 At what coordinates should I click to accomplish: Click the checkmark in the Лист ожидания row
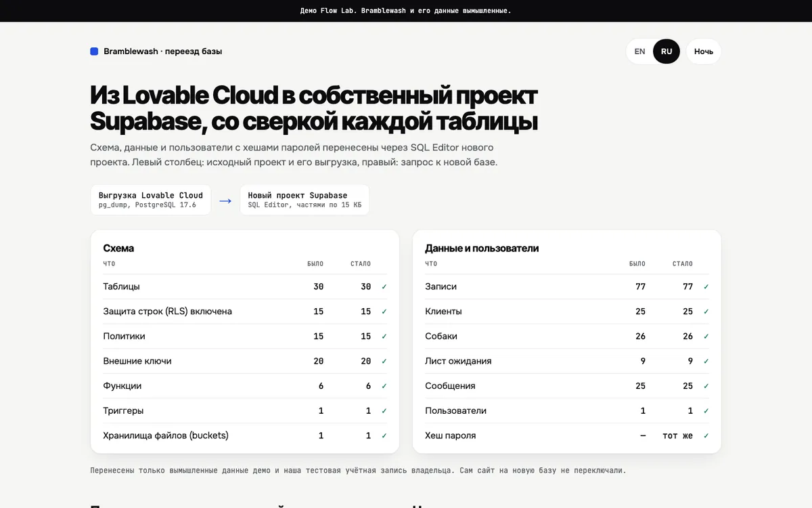[706, 361]
